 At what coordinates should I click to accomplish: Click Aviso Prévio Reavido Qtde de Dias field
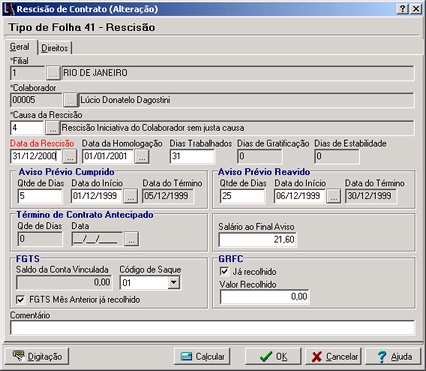pyautogui.click(x=242, y=196)
